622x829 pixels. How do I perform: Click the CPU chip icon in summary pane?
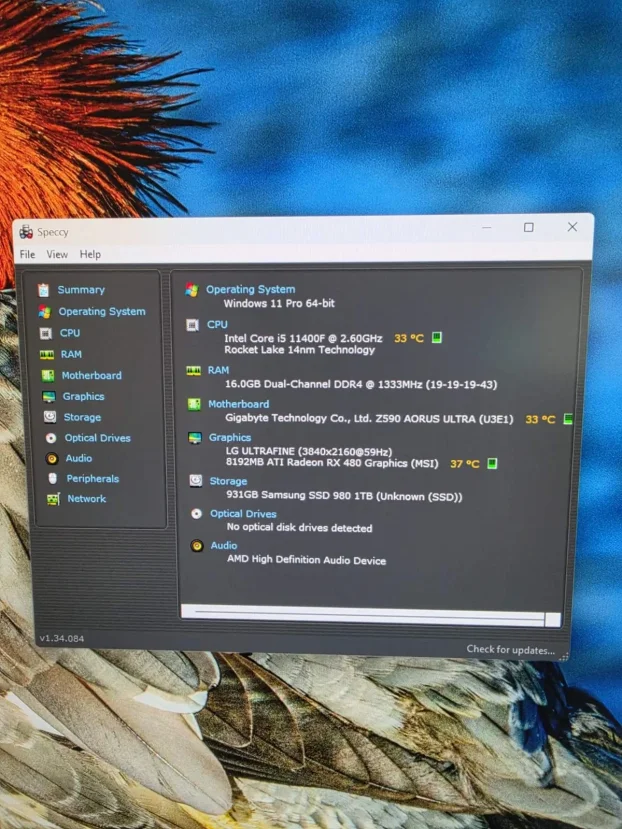click(193, 325)
